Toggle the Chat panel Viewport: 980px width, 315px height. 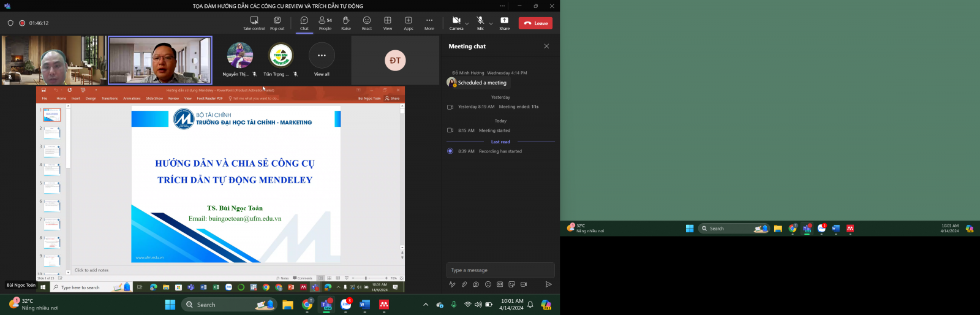304,23
